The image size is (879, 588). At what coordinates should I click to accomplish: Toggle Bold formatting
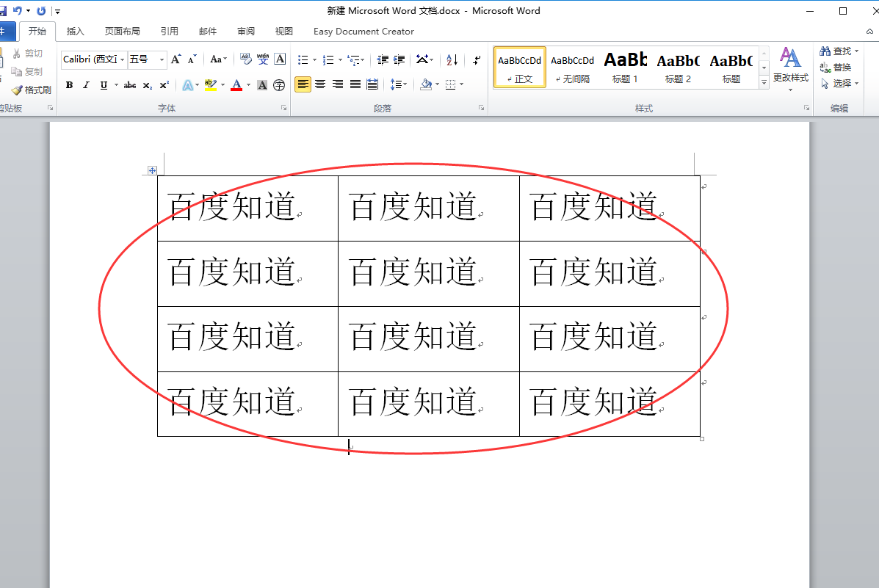coord(70,85)
